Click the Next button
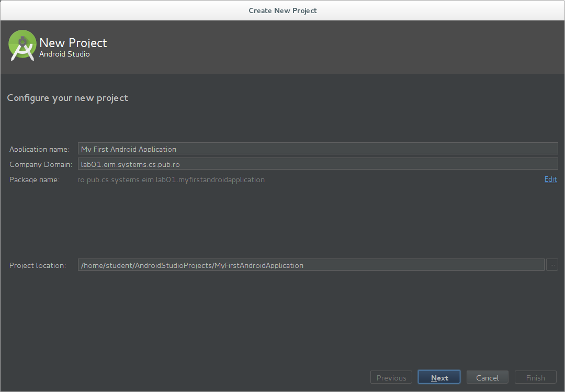This screenshot has width=565, height=392. (x=439, y=377)
